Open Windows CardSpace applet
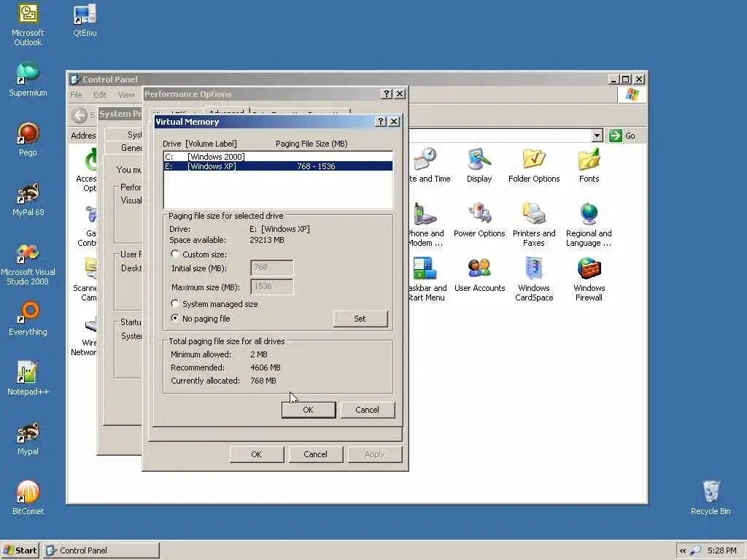Screen dimensions: 747x560 pyautogui.click(x=533, y=279)
